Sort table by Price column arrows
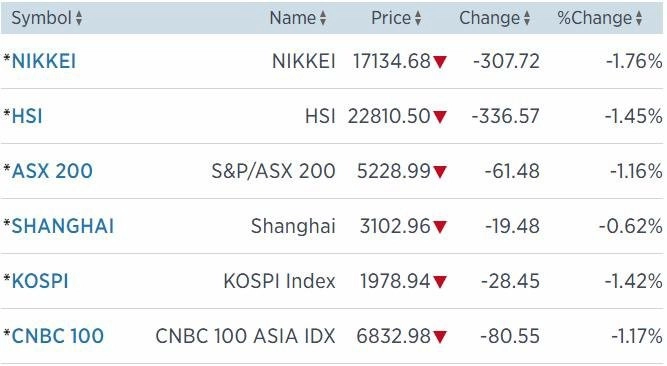This screenshot has width=667, height=366. (x=418, y=18)
